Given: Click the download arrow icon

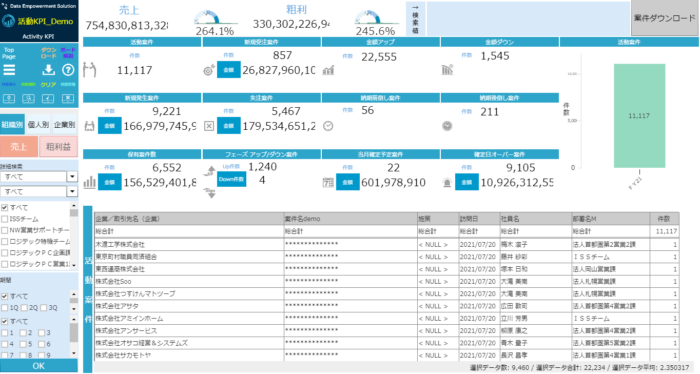Looking at the screenshot, I should click(48, 70).
